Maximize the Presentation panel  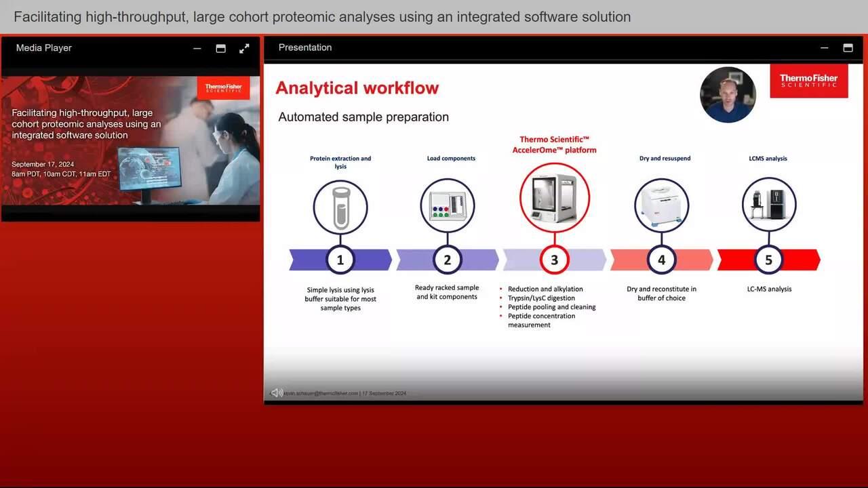[848, 47]
